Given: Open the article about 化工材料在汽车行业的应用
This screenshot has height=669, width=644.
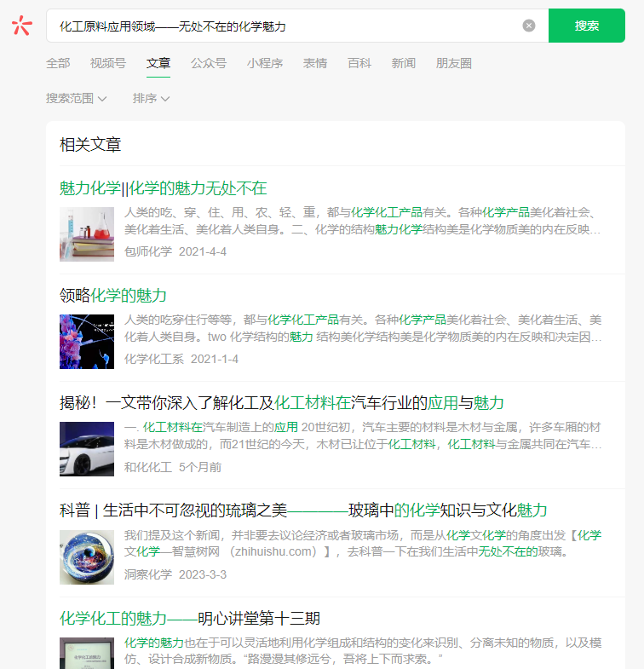Looking at the screenshot, I should coord(282,403).
